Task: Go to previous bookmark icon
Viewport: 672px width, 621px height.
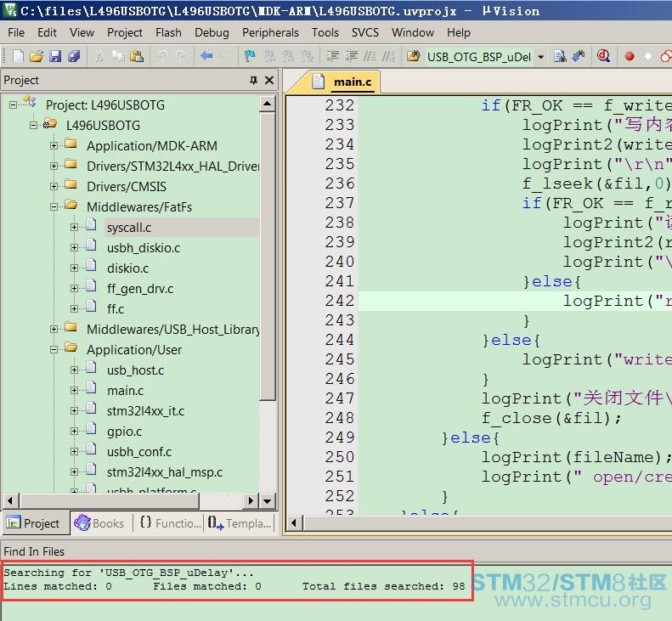Action: click(269, 56)
